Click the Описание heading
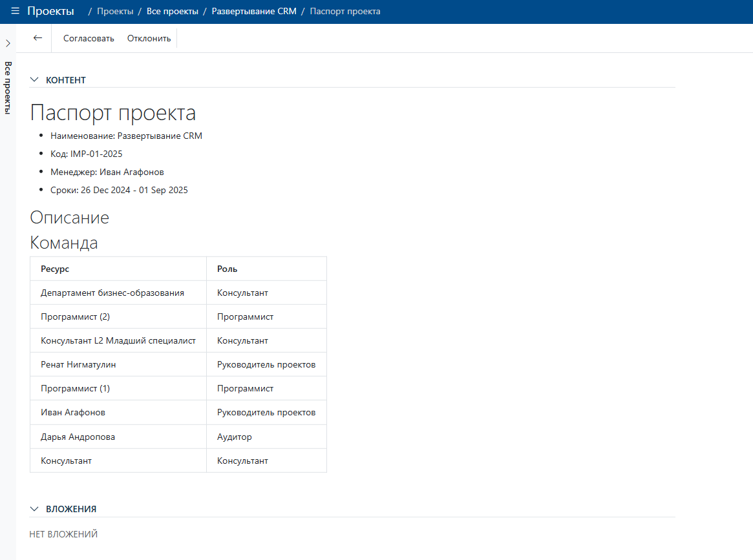Screen dimensions: 753x560 pyautogui.click(x=70, y=218)
